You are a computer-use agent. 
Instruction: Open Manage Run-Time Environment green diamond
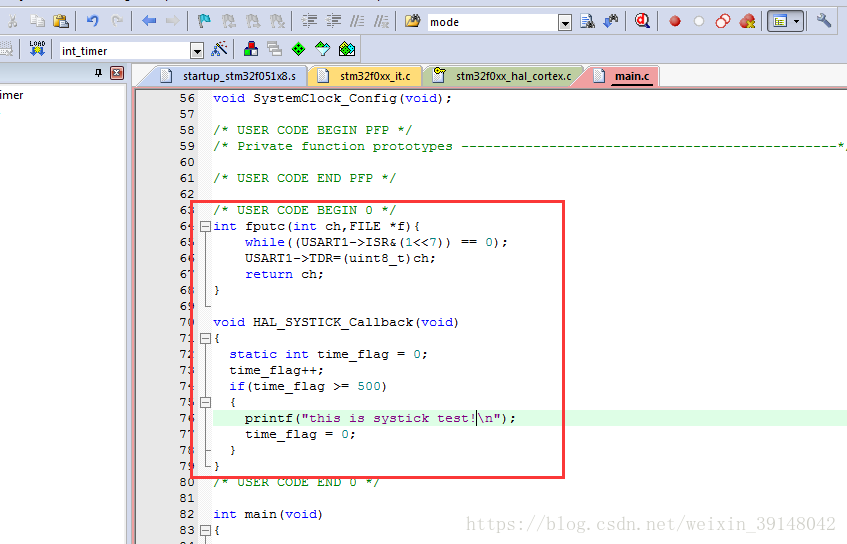pos(298,49)
